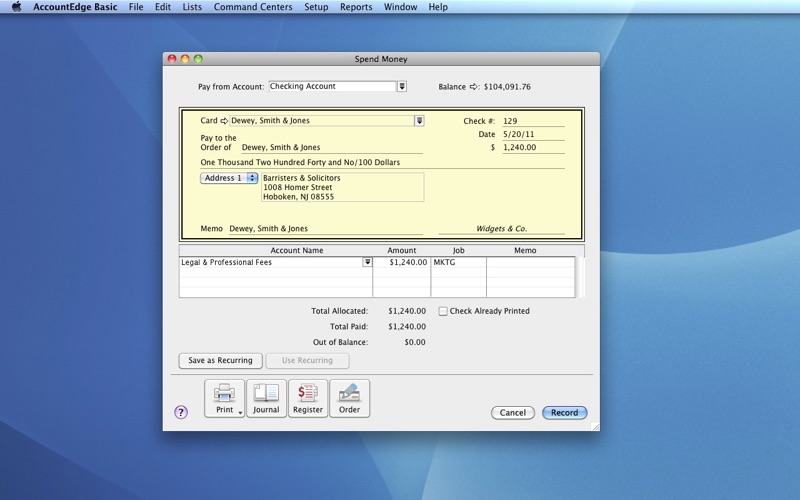The height and width of the screenshot is (500, 800).
Task: Click the Pay to the Order of field
Action: (332, 148)
